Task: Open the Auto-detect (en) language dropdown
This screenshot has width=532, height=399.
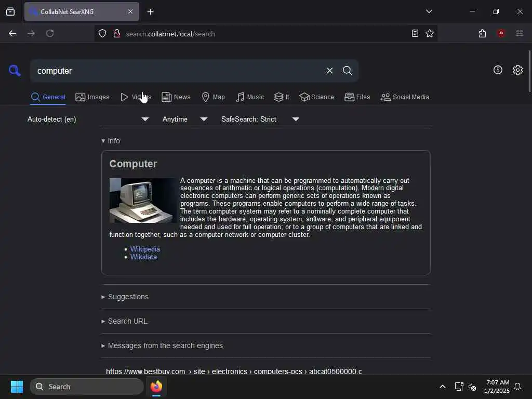Action: click(x=88, y=119)
